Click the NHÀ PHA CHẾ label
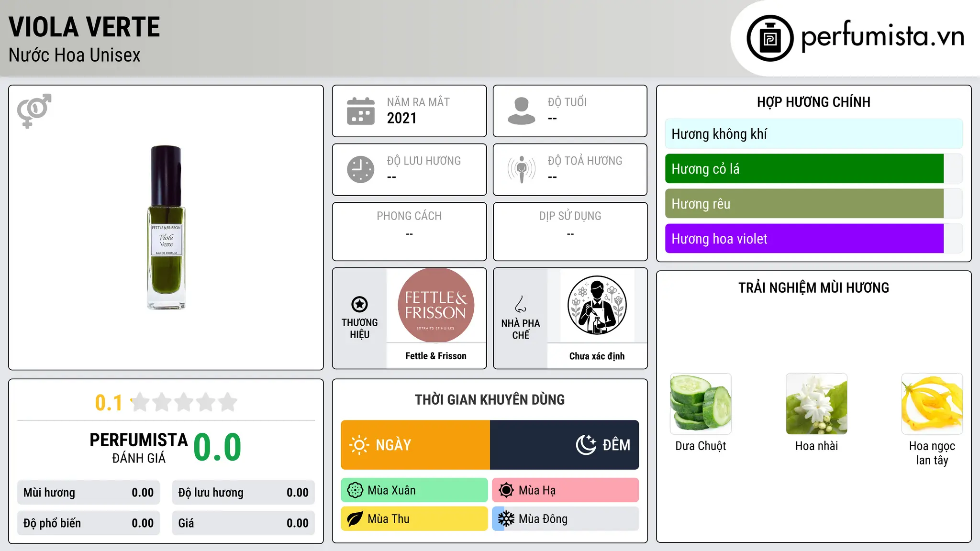Viewport: 980px width, 551px height. (x=521, y=329)
